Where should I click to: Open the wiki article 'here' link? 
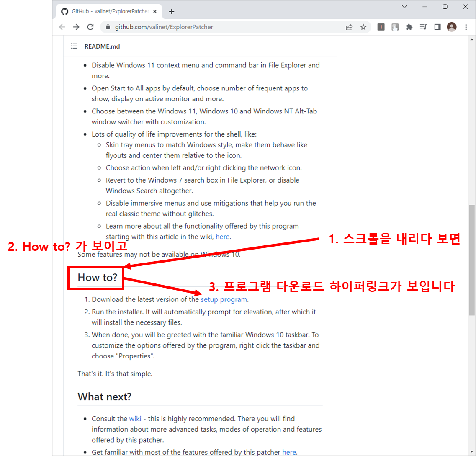click(x=223, y=237)
